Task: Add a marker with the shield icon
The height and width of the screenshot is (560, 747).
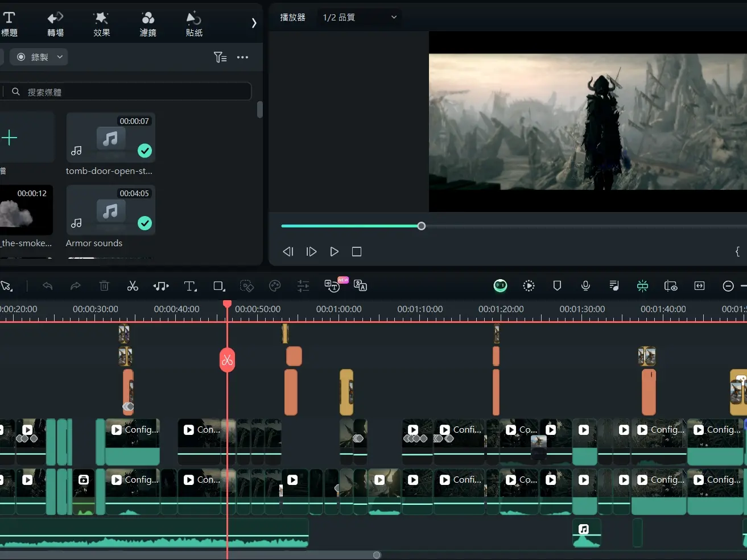Action: (x=557, y=286)
